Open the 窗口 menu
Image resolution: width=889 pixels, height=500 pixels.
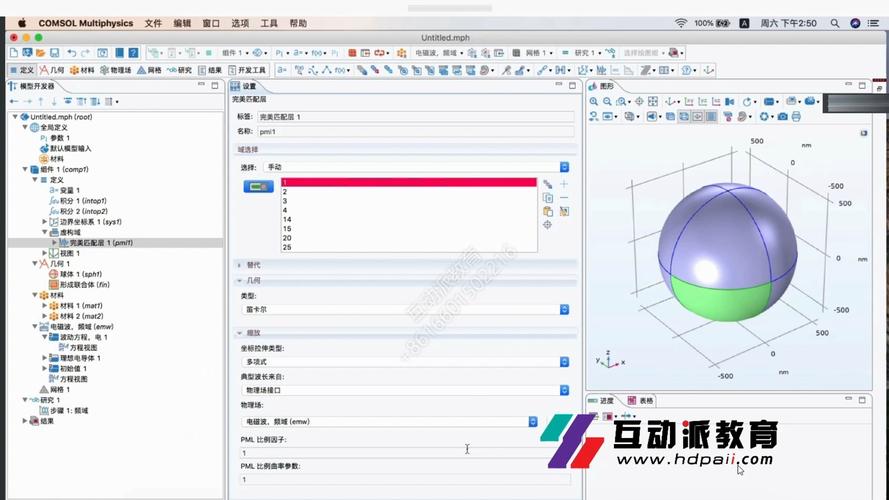(211, 23)
